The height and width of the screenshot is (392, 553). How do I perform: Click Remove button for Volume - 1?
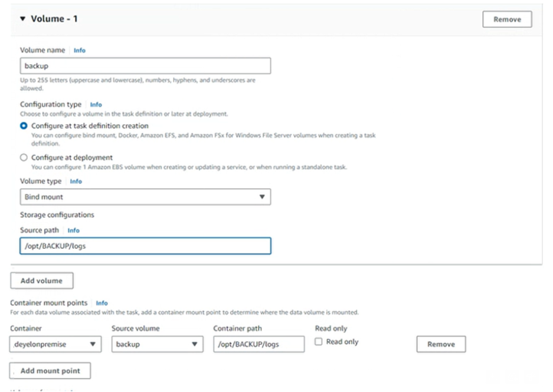pos(507,19)
